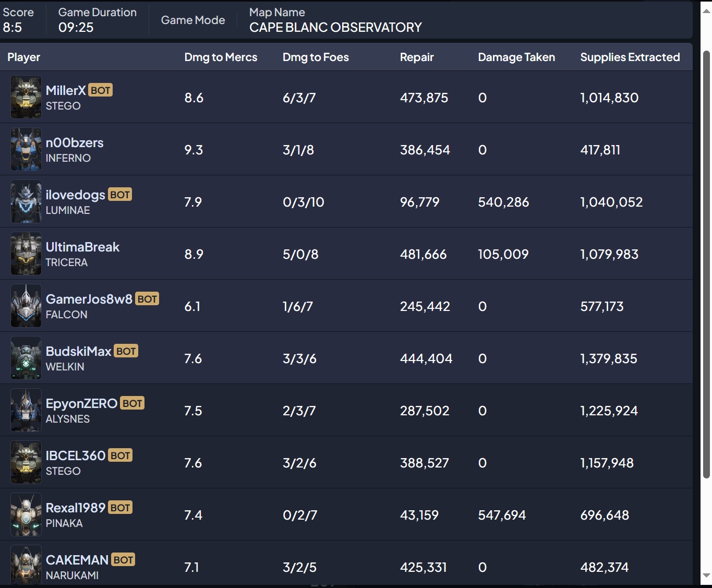The height and width of the screenshot is (588, 712).
Task: Click GamerJos8w8's Dmg to Foes 1/6/7
Action: (x=298, y=306)
